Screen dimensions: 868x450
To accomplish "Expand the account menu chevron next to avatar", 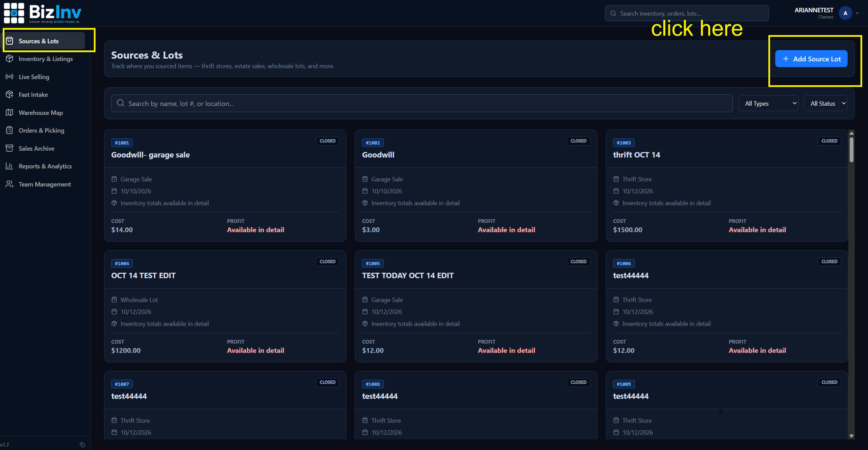I will [x=857, y=13].
